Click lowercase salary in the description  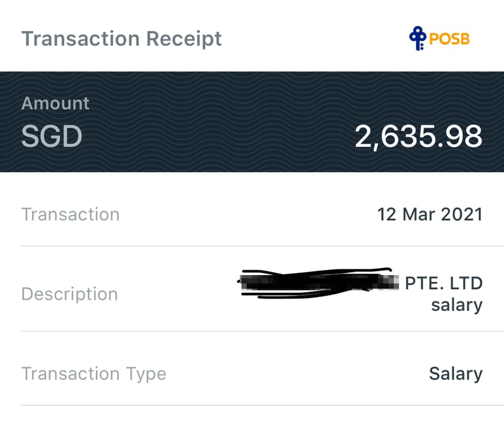(x=456, y=305)
